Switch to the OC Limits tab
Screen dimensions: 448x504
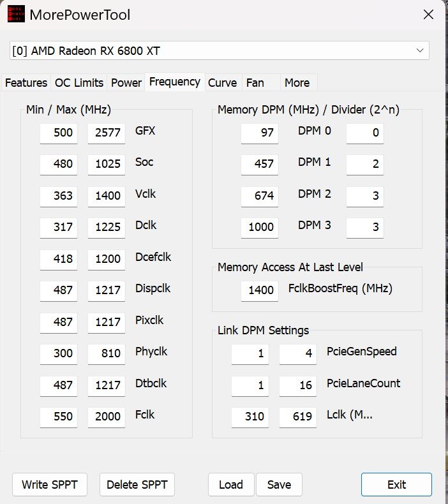point(79,83)
